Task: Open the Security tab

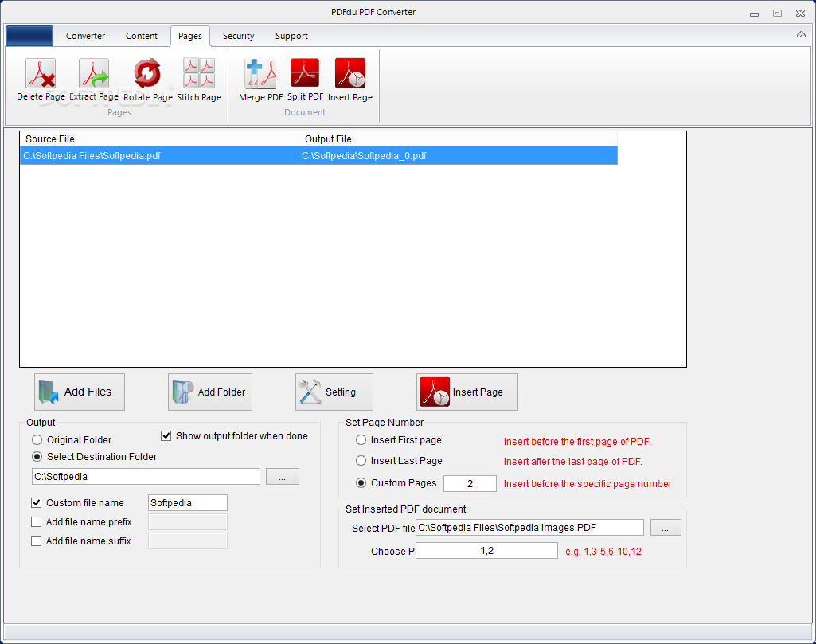Action: (x=238, y=36)
